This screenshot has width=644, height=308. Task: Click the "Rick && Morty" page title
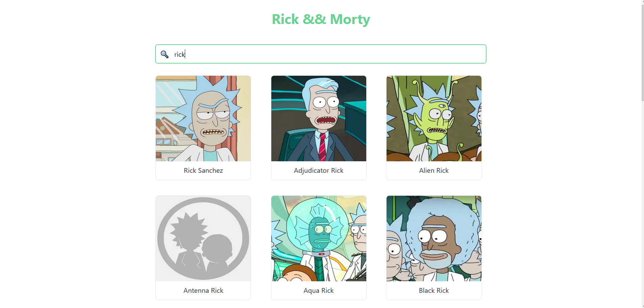click(x=321, y=19)
